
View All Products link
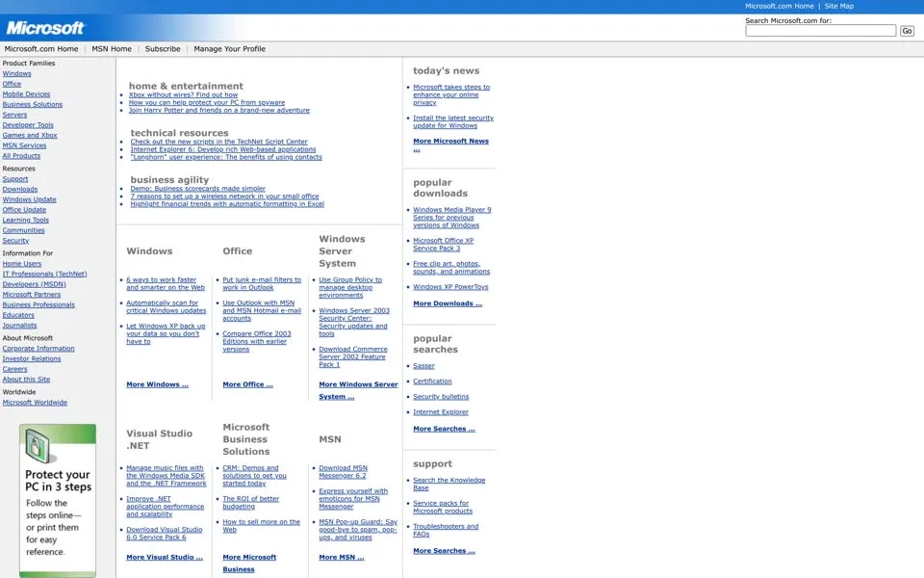tap(21, 156)
